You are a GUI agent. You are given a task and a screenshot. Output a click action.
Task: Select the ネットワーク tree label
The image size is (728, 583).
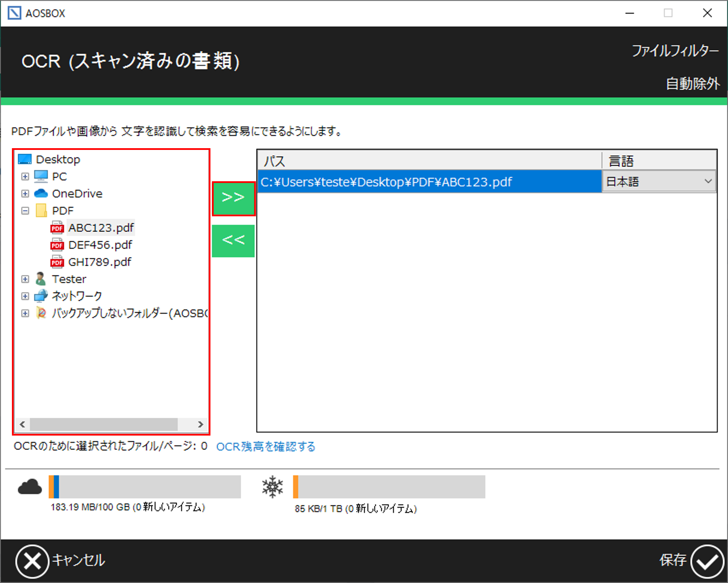click(77, 296)
